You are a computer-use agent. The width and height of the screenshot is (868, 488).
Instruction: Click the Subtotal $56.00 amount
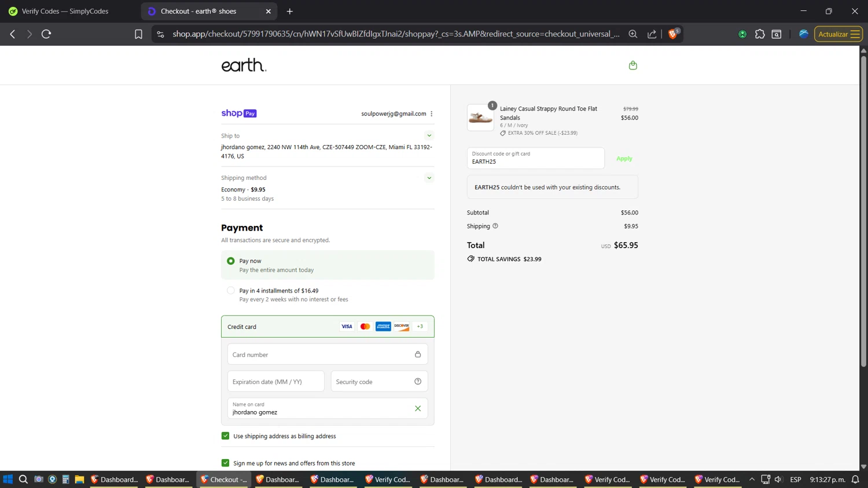click(630, 213)
